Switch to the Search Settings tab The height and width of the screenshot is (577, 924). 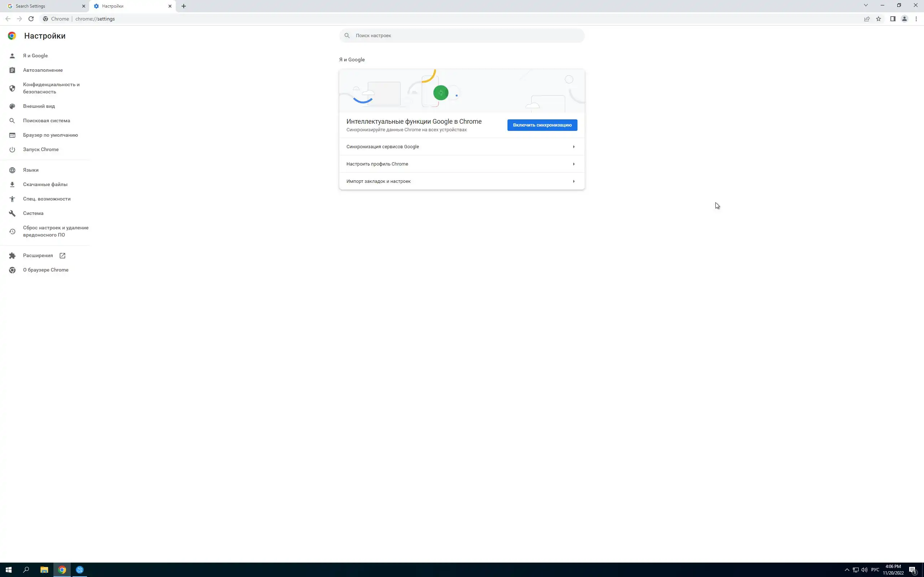coord(44,6)
